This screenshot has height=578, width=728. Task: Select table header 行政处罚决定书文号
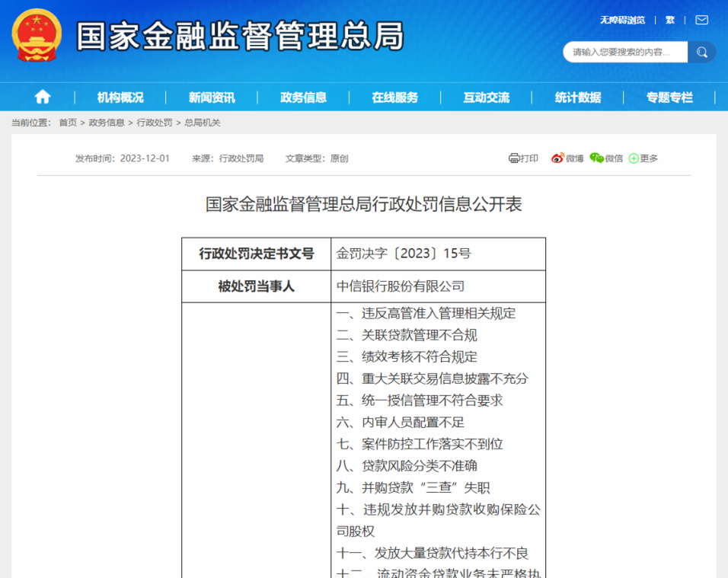[257, 254]
